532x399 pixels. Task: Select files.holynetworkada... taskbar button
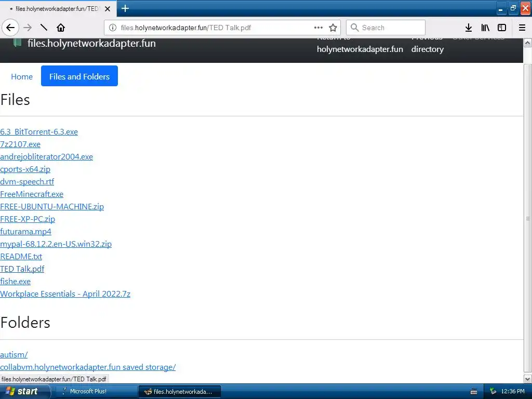(180, 392)
